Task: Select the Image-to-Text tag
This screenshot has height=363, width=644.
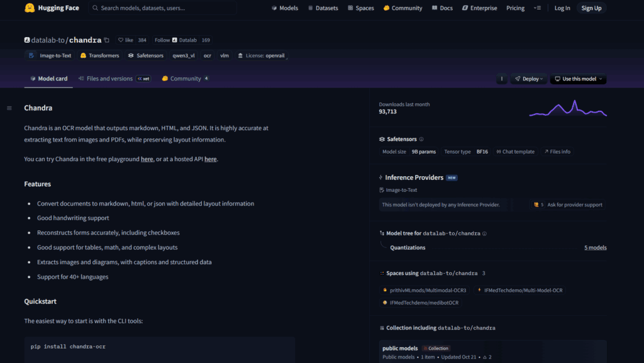Action: [50, 55]
